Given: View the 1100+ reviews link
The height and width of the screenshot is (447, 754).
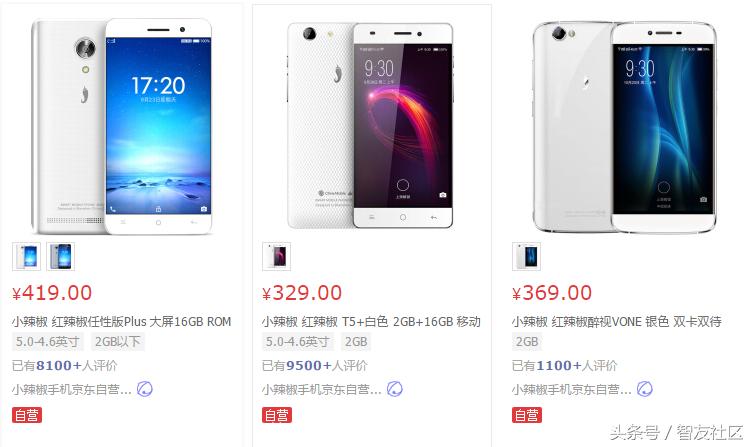Looking at the screenshot, I should pyautogui.click(x=565, y=366).
